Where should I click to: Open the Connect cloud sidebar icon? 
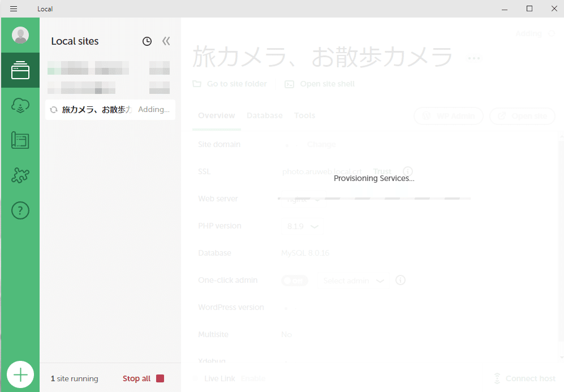(x=20, y=105)
